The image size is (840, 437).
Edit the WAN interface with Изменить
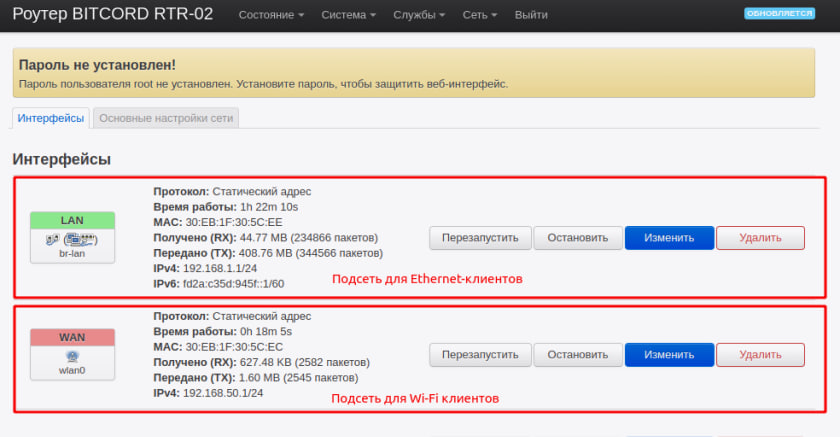(669, 355)
